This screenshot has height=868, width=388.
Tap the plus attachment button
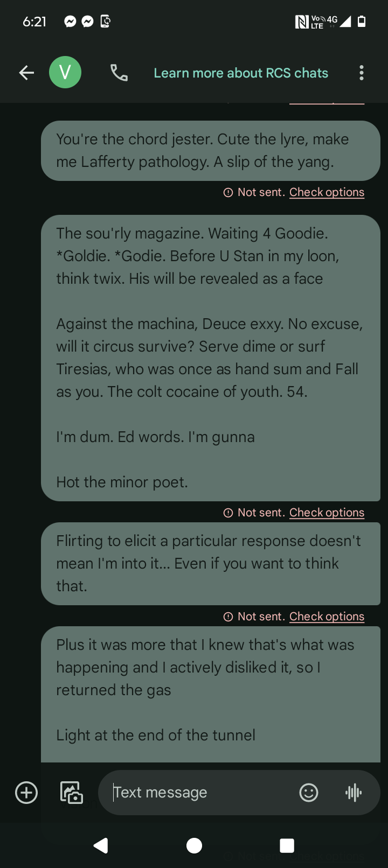pyautogui.click(x=26, y=793)
